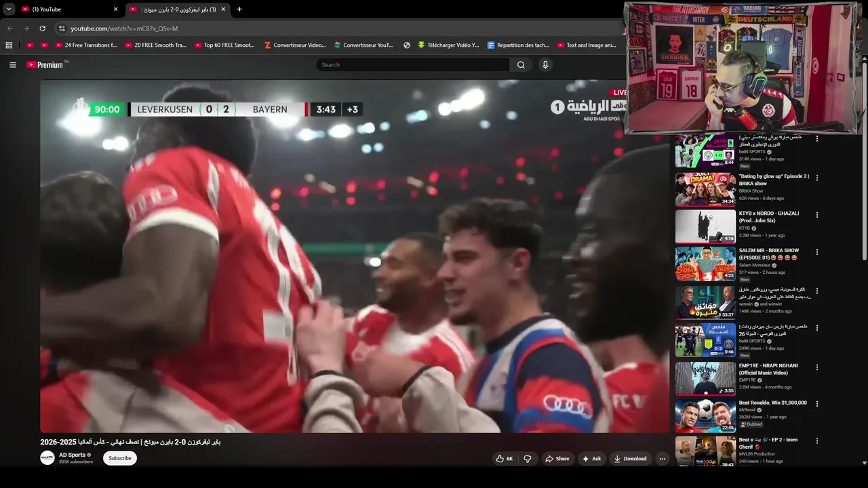Open "Repartition des tach..." bookmark
Viewport: 868px width, 488px height.
coord(518,45)
